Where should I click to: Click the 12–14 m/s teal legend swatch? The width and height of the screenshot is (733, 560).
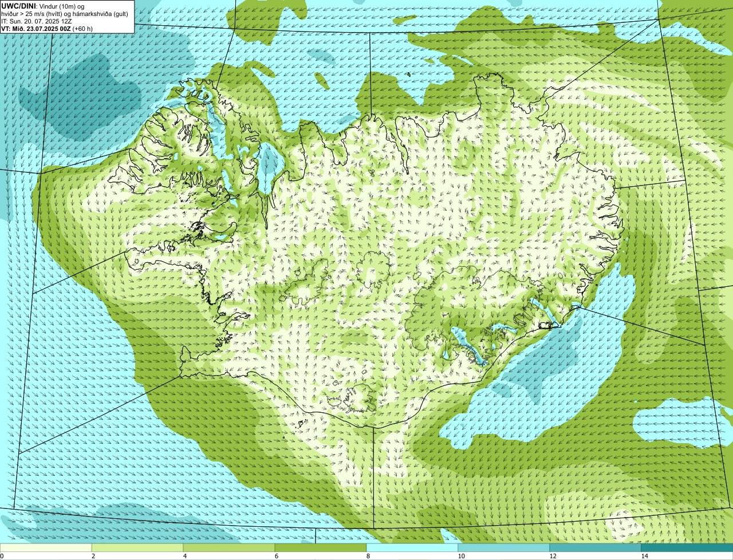tap(596, 547)
